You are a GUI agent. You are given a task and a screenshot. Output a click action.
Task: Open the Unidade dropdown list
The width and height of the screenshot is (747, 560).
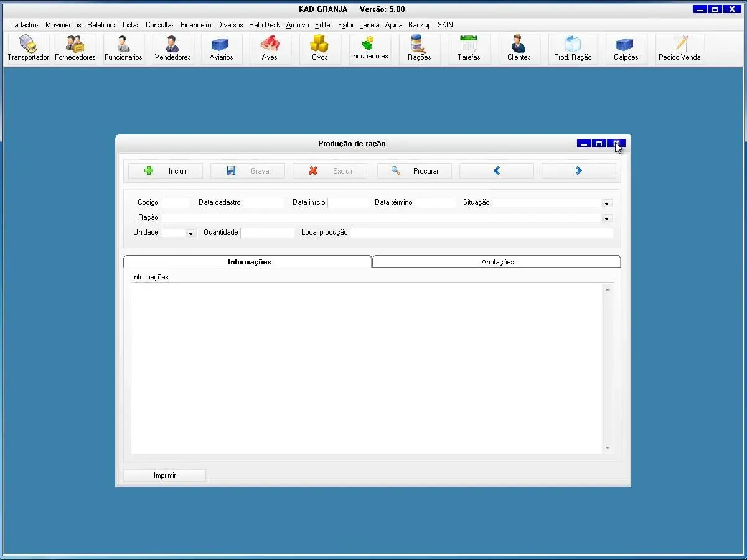pos(190,233)
